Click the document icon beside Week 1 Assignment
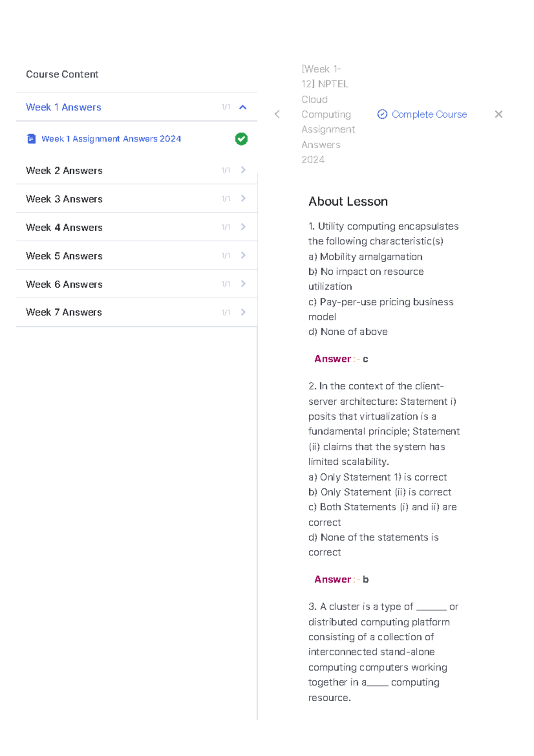 31,139
